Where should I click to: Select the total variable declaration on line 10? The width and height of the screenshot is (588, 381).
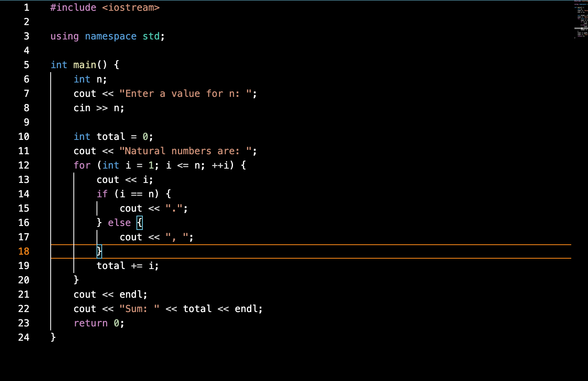click(114, 136)
